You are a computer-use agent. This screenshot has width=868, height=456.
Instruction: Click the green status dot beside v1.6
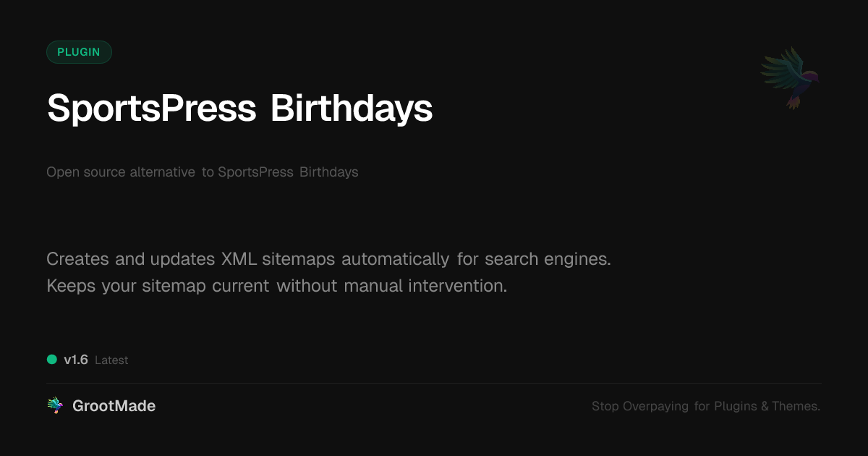(52, 359)
